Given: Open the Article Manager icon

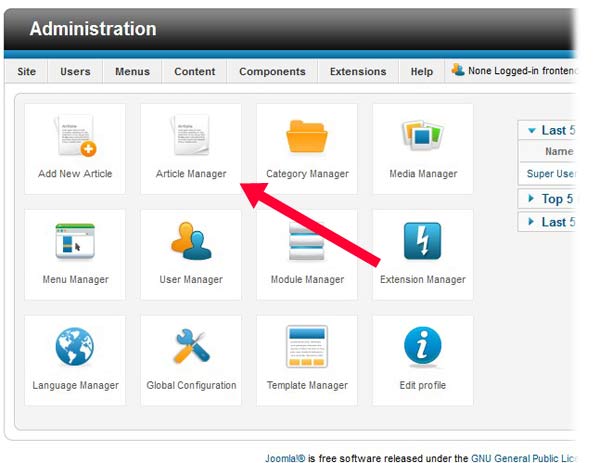Looking at the screenshot, I should coord(191,135).
